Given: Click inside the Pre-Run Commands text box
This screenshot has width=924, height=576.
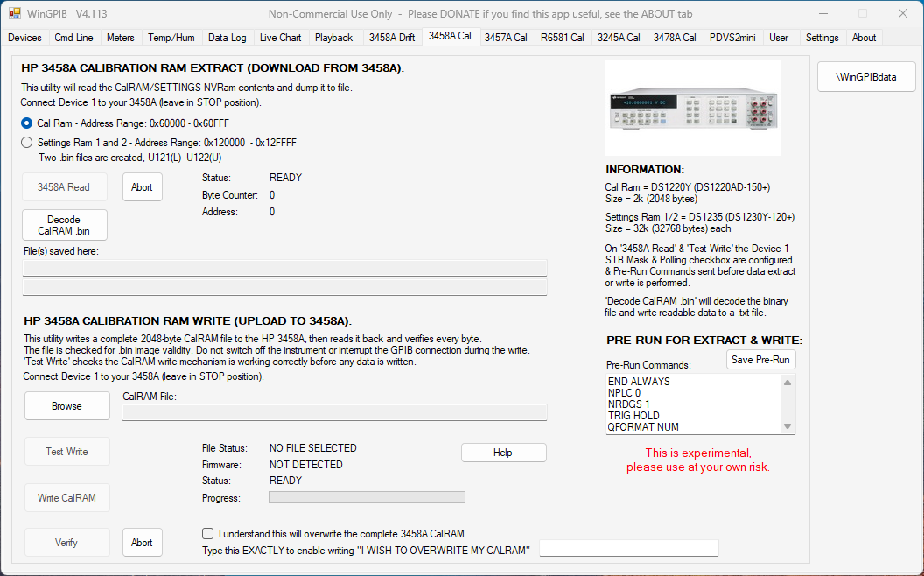Looking at the screenshot, I should pyautogui.click(x=694, y=404).
